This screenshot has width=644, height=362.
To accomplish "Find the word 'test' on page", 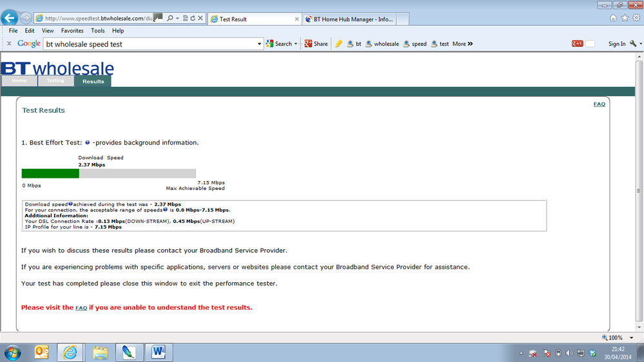I will click(x=440, y=44).
